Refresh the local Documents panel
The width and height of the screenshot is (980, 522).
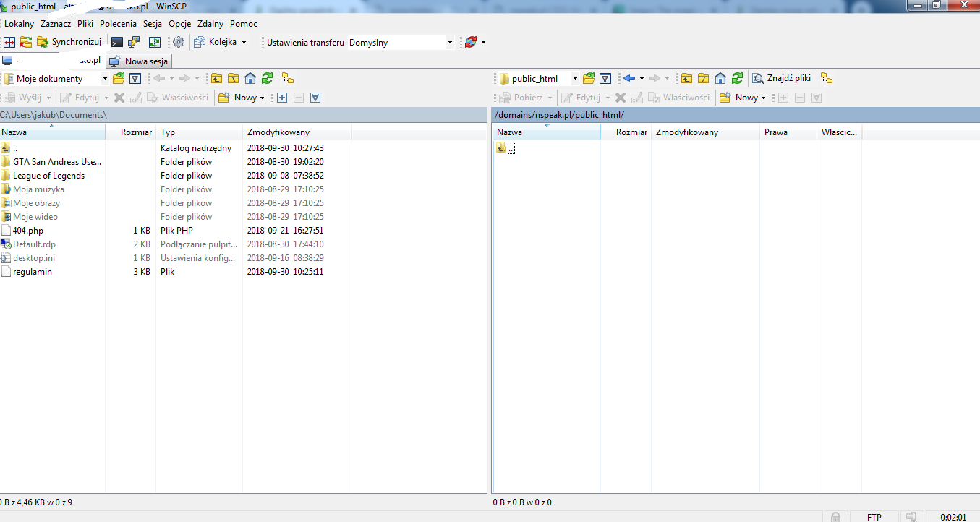click(268, 78)
